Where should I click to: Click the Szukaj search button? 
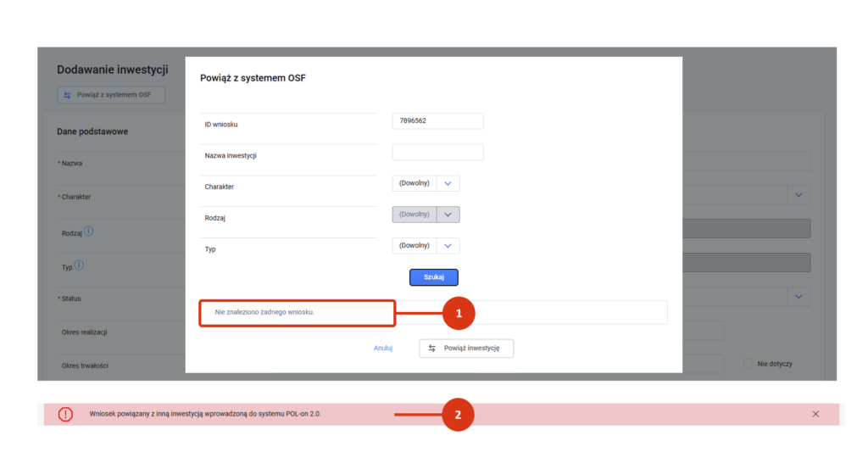(x=433, y=277)
